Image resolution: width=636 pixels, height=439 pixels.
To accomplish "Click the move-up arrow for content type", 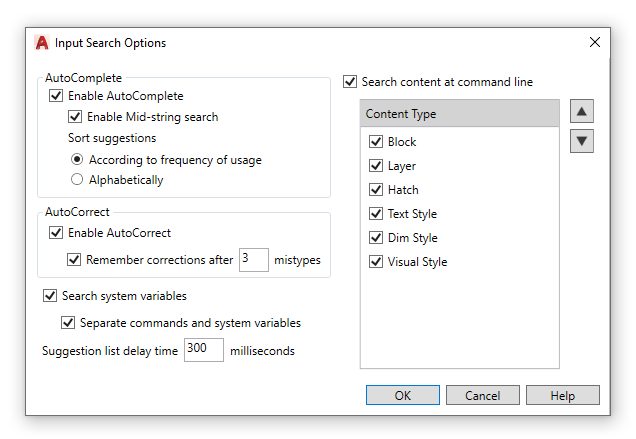I will (x=582, y=111).
